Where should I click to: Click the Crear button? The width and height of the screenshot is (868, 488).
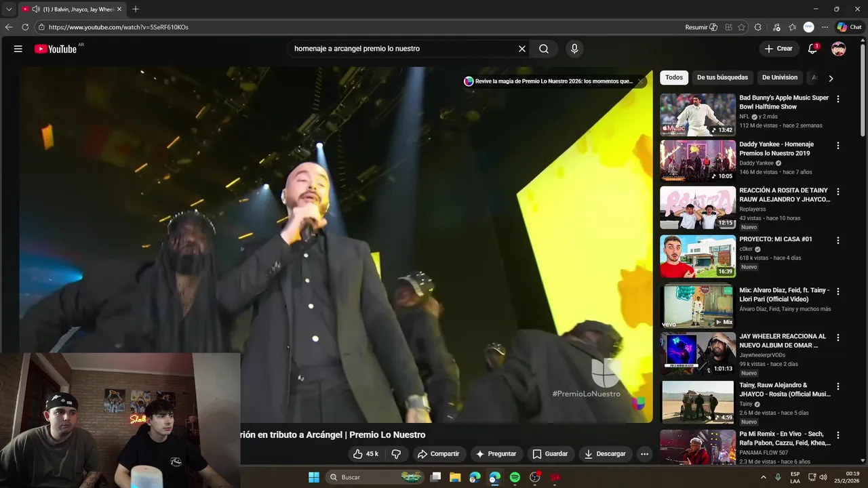778,49
